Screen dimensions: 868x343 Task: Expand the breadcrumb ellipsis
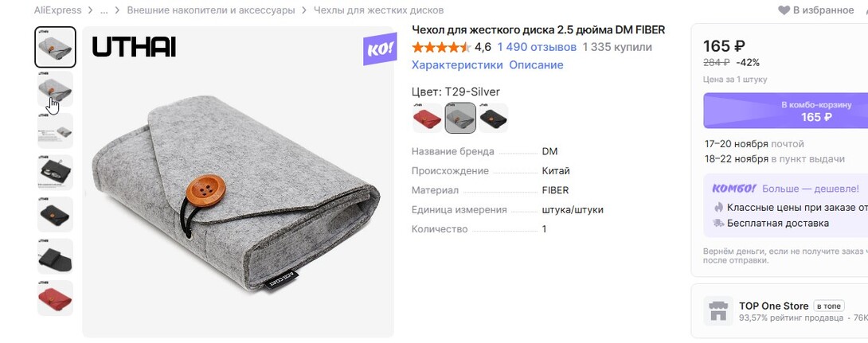[x=104, y=10]
